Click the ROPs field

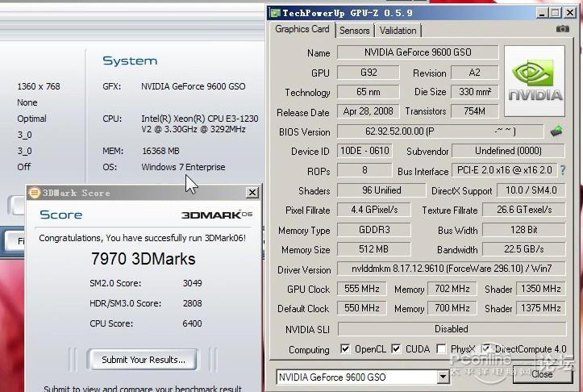coord(364,170)
